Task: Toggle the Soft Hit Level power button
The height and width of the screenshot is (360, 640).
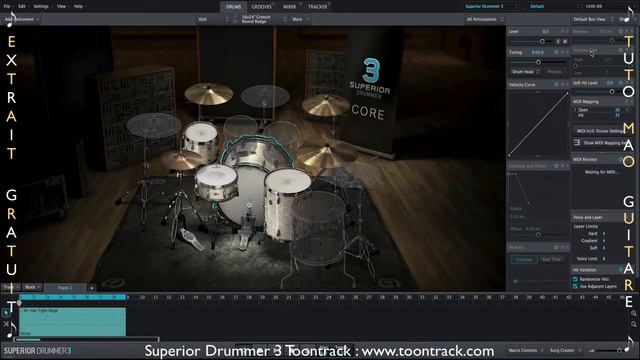Action: pyautogui.click(x=620, y=83)
